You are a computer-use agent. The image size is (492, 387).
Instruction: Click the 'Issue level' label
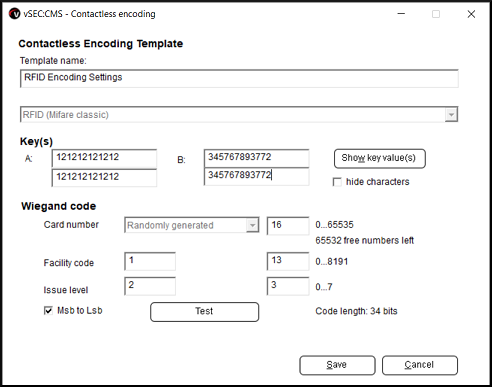click(x=66, y=290)
